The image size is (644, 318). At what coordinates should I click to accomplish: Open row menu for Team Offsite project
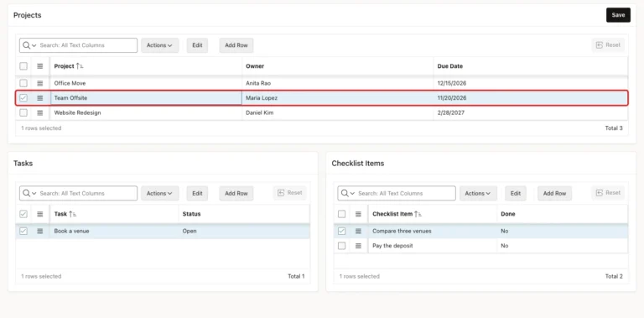[40, 98]
